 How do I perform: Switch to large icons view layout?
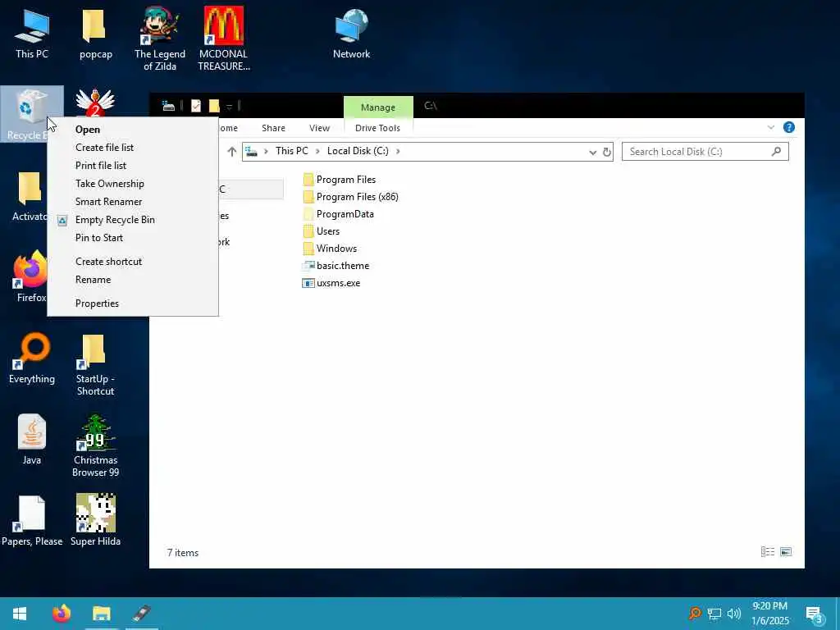(x=786, y=552)
